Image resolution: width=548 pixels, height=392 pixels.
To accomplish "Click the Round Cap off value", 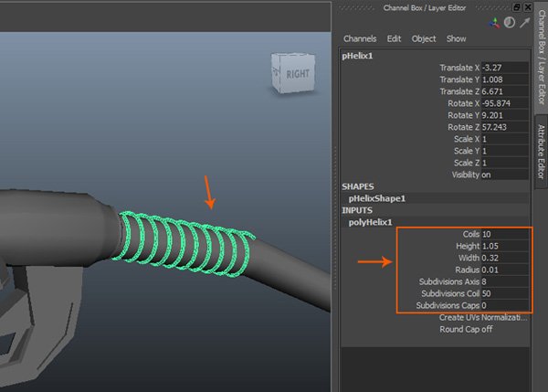I will tap(487, 329).
